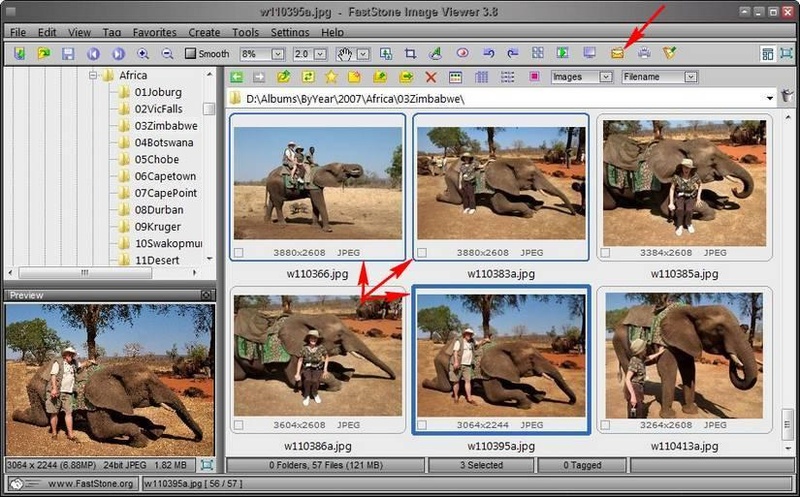Click the Email envelope icon in toolbar

(x=617, y=53)
